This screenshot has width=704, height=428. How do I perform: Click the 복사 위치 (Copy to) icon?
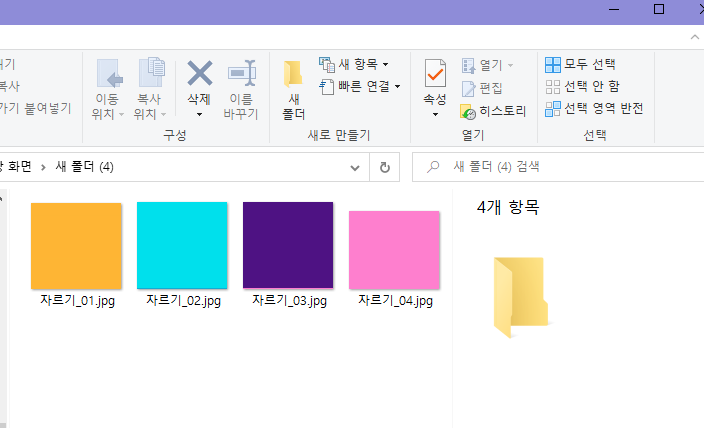click(152, 72)
